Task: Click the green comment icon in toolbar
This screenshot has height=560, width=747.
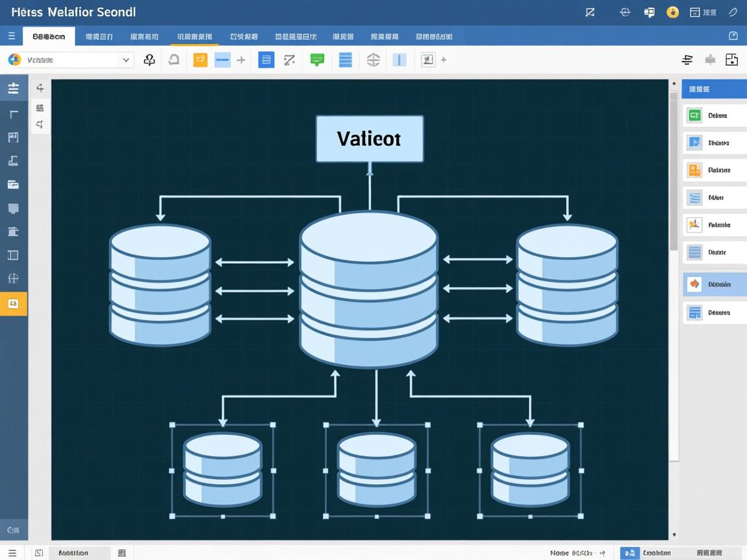Action: [316, 60]
